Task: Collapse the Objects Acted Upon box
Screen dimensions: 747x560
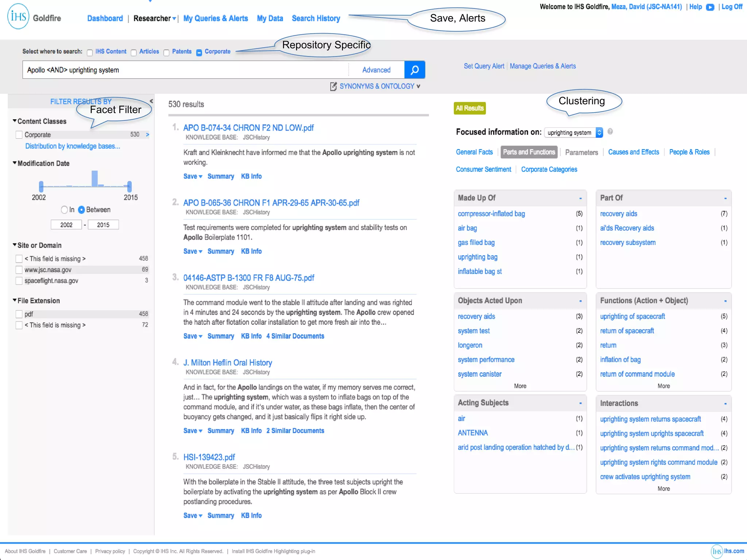Action: 580,301
